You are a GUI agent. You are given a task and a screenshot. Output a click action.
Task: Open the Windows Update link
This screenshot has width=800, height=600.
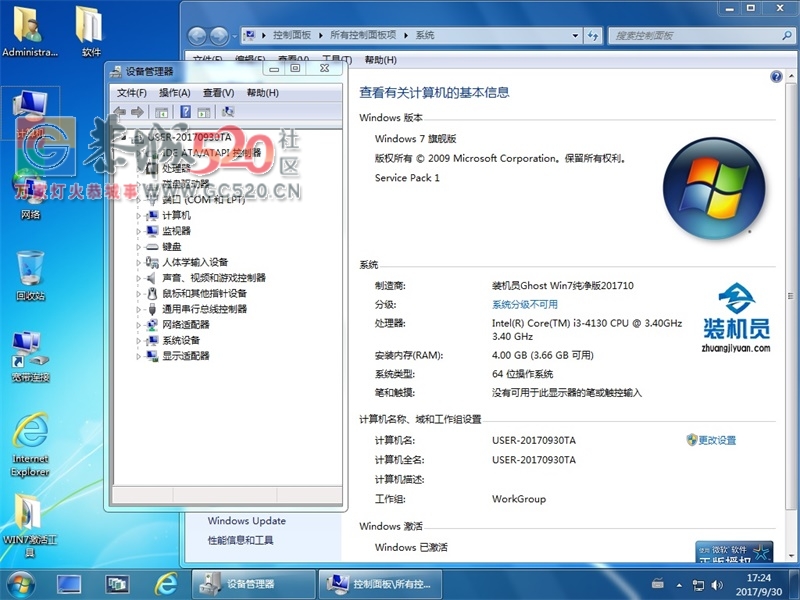tap(246, 521)
